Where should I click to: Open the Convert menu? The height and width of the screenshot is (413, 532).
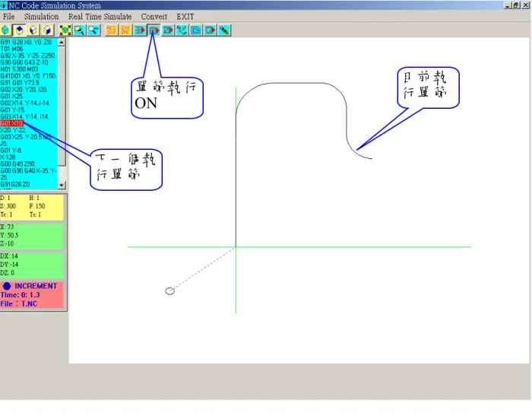coord(154,17)
